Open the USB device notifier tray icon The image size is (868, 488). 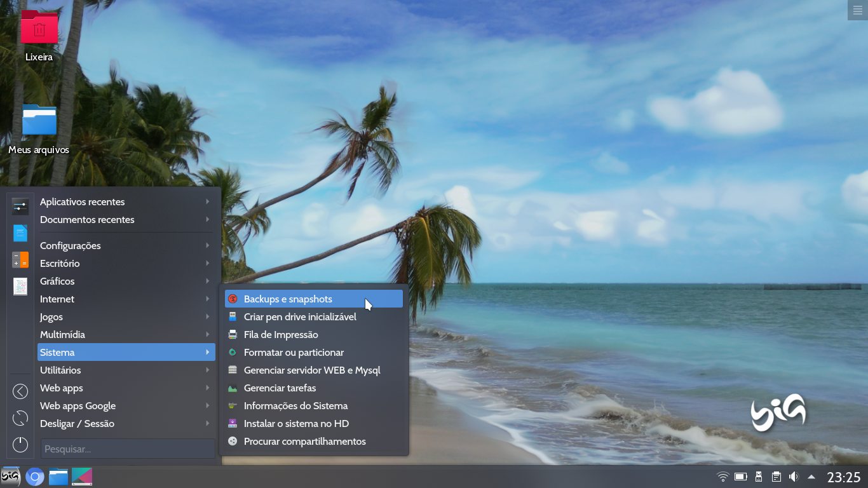click(x=758, y=477)
